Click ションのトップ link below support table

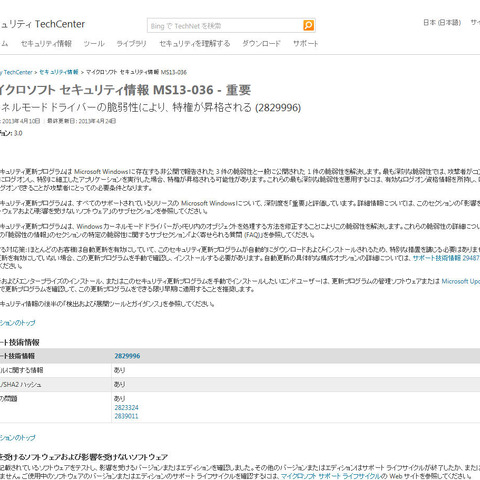[x=17, y=438]
